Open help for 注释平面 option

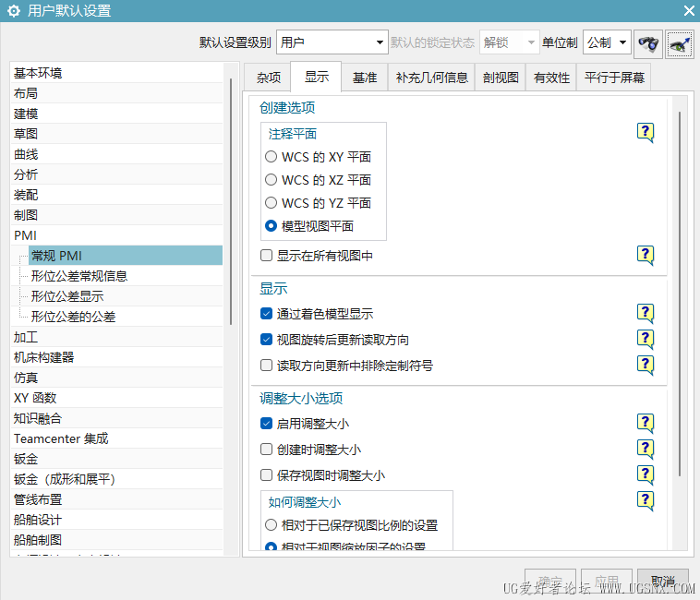coord(646,133)
